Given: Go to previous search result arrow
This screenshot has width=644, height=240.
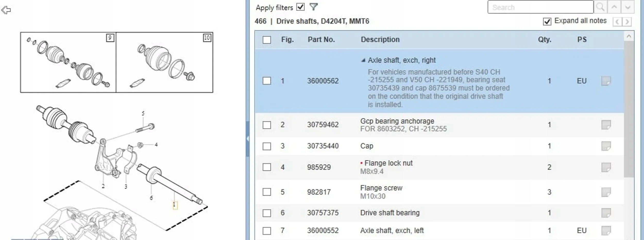Looking at the screenshot, I should 614,7.
